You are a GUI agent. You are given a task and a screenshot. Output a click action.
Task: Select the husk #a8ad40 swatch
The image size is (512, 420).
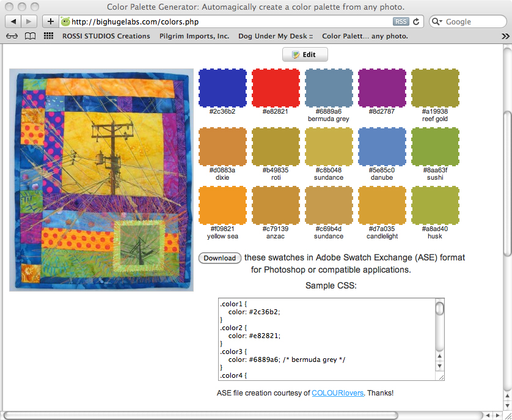tap(435, 205)
